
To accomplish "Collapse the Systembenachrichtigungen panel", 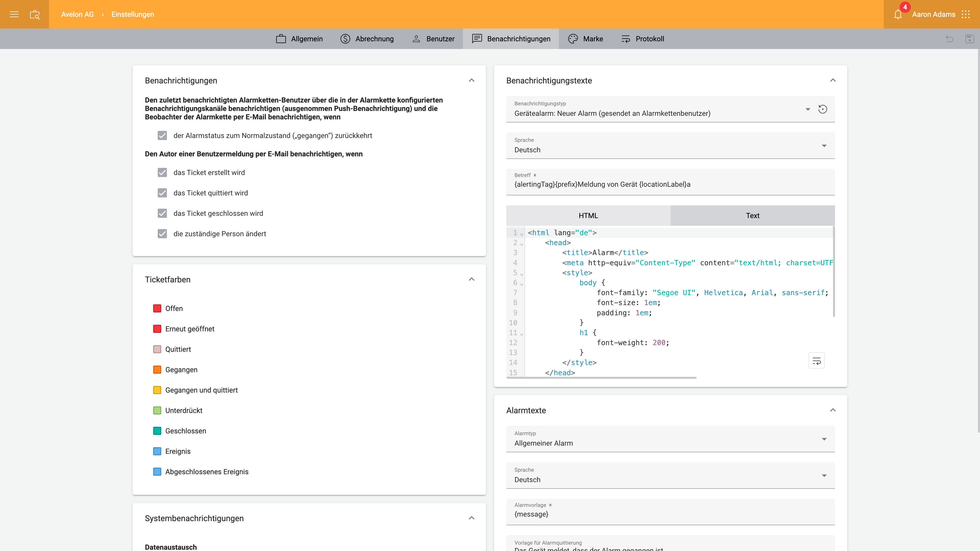I will pos(471,518).
